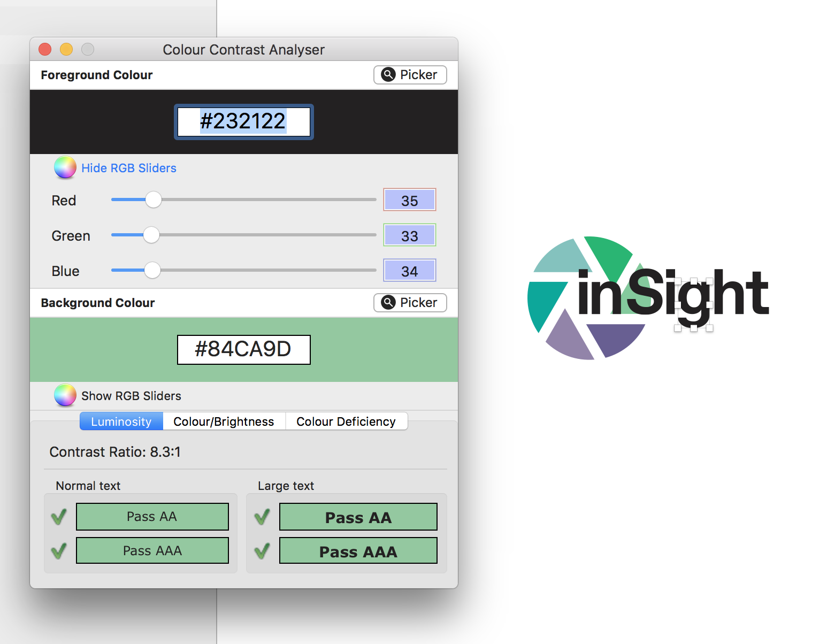This screenshot has width=827, height=644.
Task: Click the Contrast Ratio 8.3:1 text
Action: click(115, 452)
